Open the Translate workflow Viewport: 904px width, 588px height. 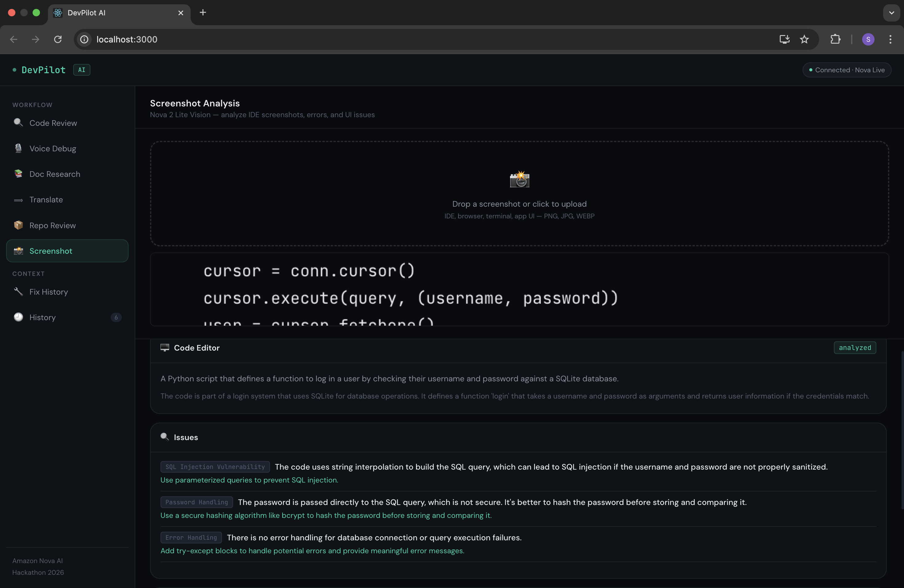click(x=46, y=199)
